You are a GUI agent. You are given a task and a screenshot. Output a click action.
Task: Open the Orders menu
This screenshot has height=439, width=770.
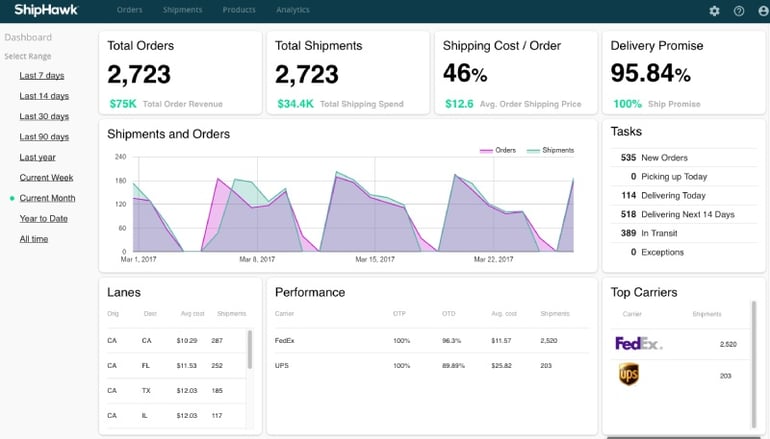pos(130,10)
